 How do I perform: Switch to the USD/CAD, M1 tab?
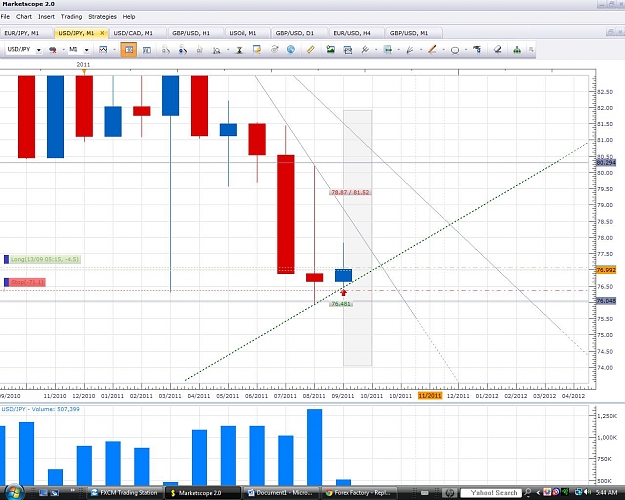138,33
